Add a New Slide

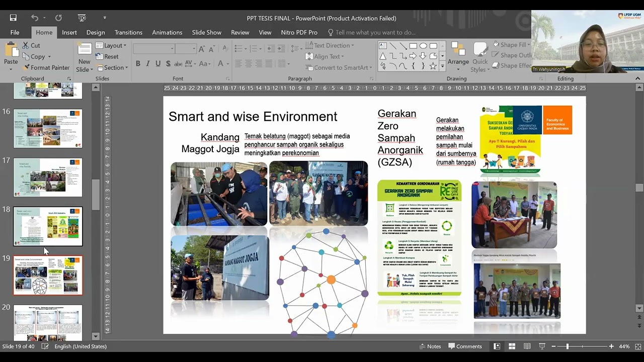pyautogui.click(x=84, y=57)
